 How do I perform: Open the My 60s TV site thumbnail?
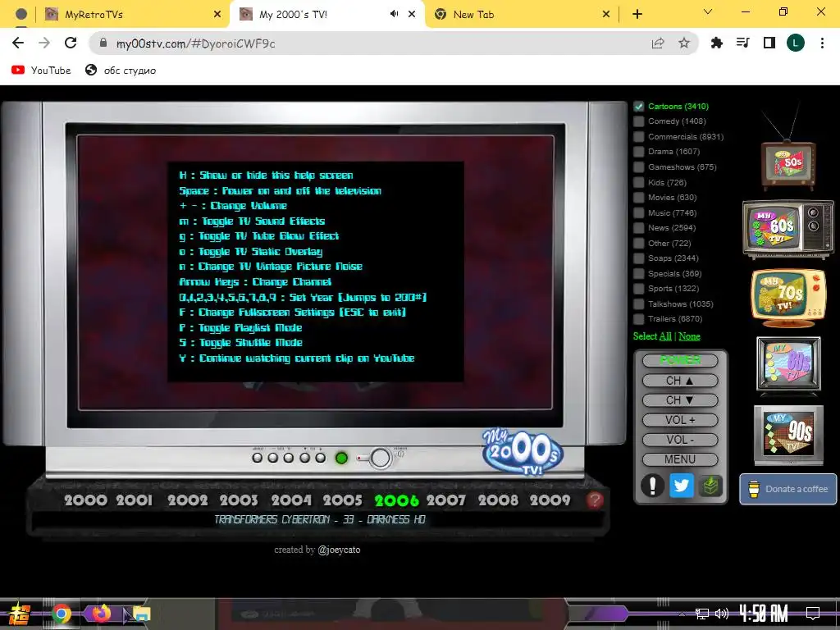point(788,230)
